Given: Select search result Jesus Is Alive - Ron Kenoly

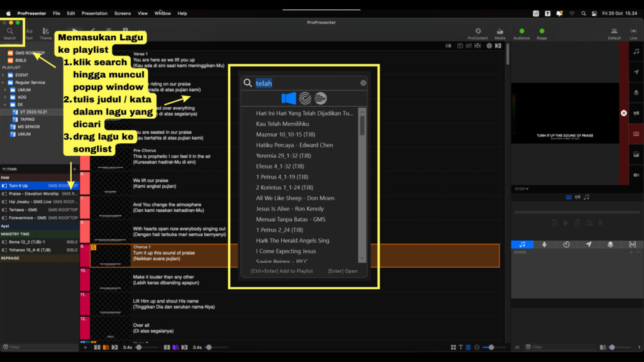Looking at the screenshot, I should pos(290,209).
